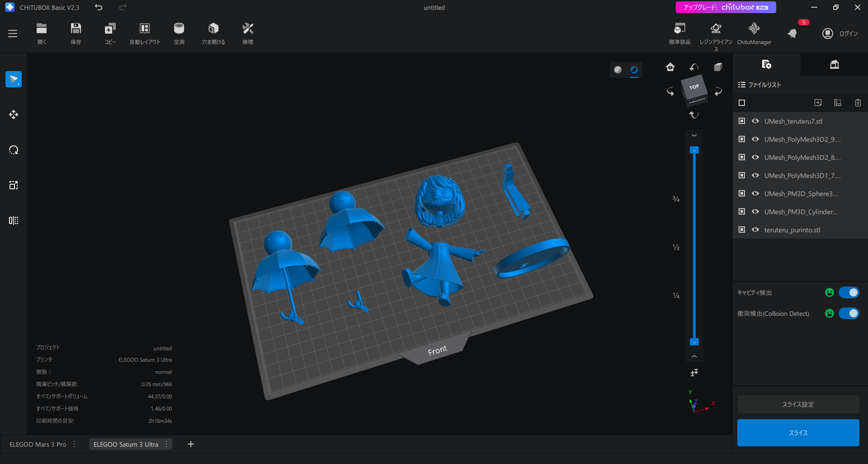
Task: Switch to x-ray shading render mode
Action: (x=634, y=70)
